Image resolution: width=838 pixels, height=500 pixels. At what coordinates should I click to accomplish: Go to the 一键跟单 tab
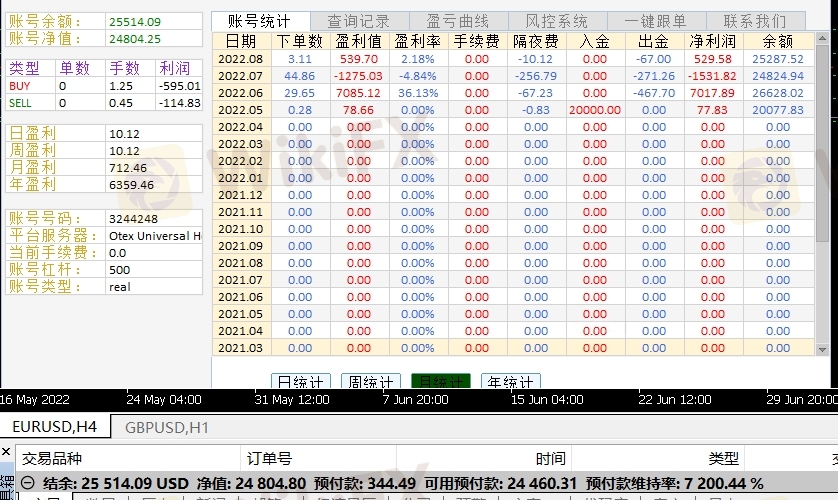(656, 21)
